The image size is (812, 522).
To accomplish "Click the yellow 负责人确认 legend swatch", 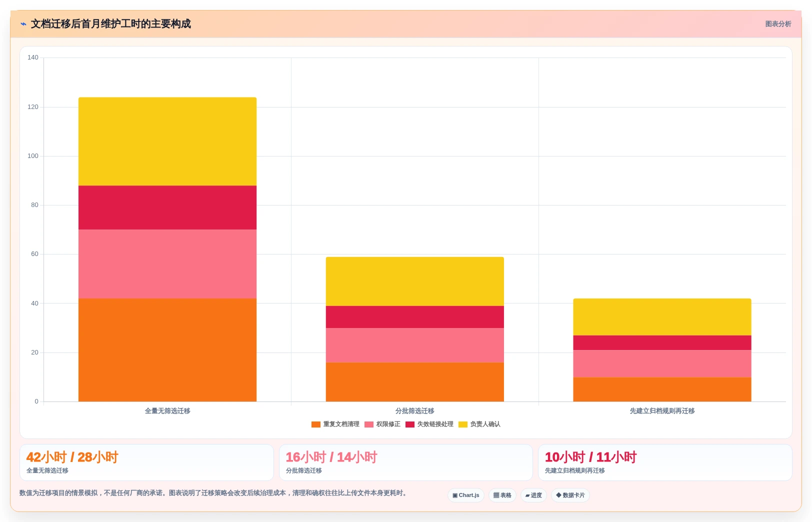I will coord(463,424).
